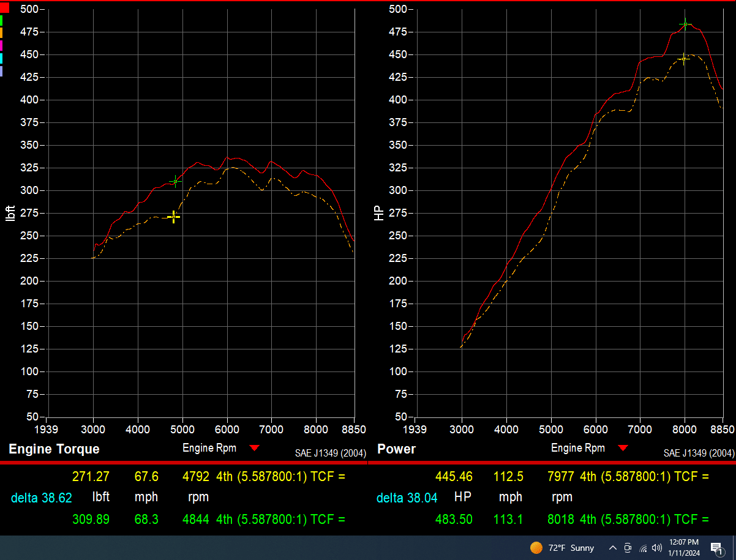The image size is (736, 560).
Task: Click the yellow cursor marker on torque curve
Action: point(173,217)
